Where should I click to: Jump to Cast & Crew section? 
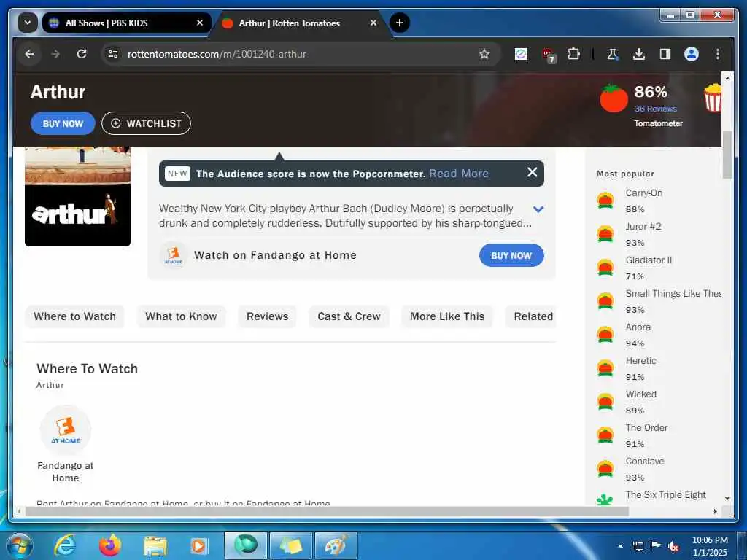349,316
